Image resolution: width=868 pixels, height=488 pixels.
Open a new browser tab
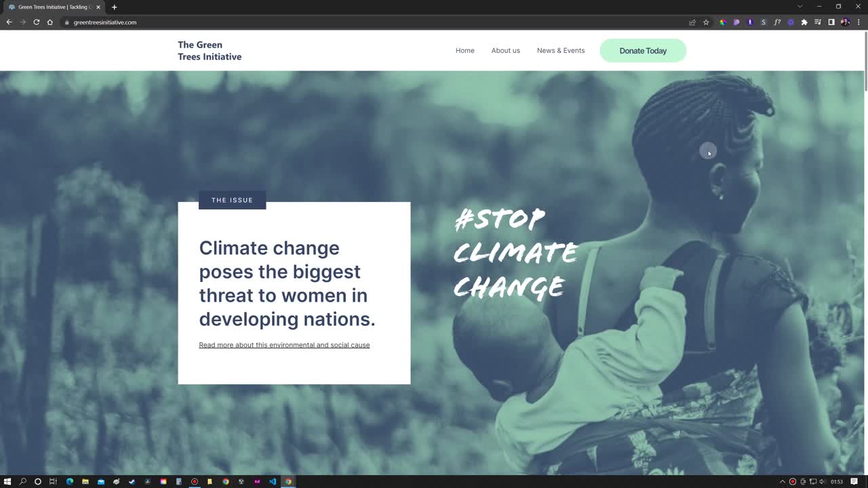tap(114, 7)
